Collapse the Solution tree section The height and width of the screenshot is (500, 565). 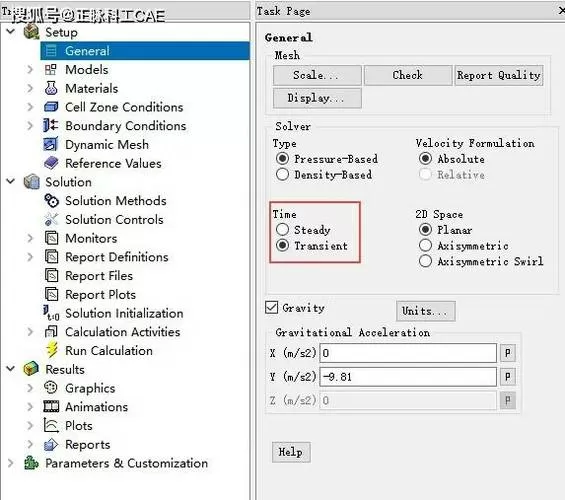pyautogui.click(x=11, y=181)
